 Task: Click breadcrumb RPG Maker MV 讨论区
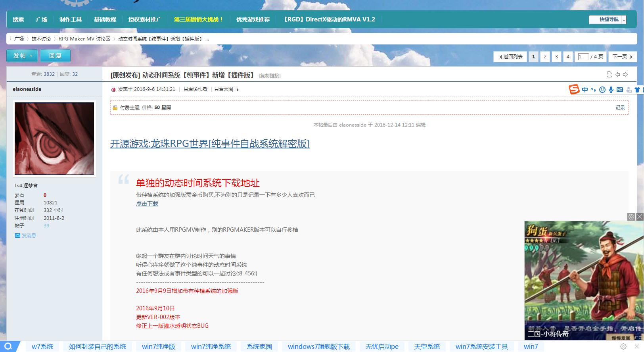(x=84, y=39)
